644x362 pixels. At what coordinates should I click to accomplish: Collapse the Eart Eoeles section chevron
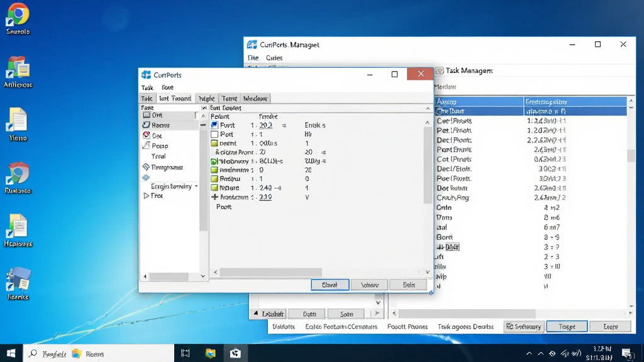tap(428, 108)
